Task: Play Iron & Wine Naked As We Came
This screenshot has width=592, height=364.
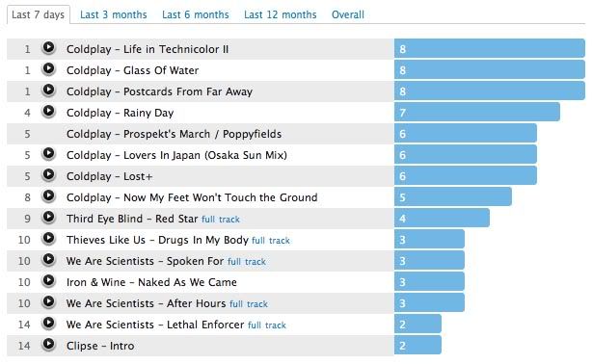Action: 49,281
